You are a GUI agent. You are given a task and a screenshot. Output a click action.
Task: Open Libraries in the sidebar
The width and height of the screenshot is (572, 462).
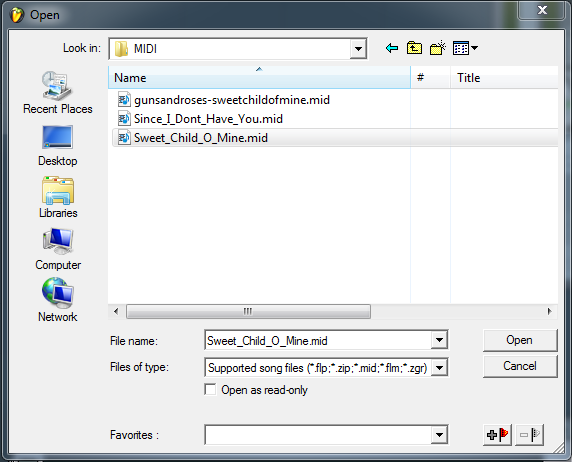[58, 197]
